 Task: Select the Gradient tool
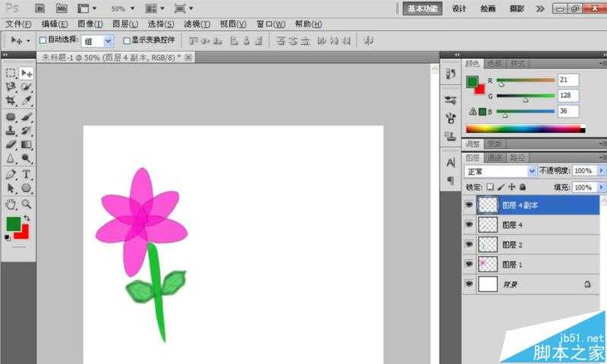pos(27,144)
